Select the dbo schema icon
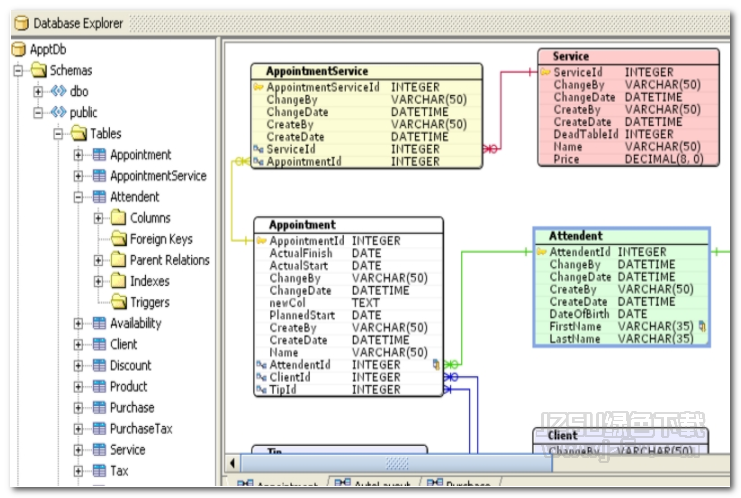Screen dimensions: 741x498 click(59, 91)
